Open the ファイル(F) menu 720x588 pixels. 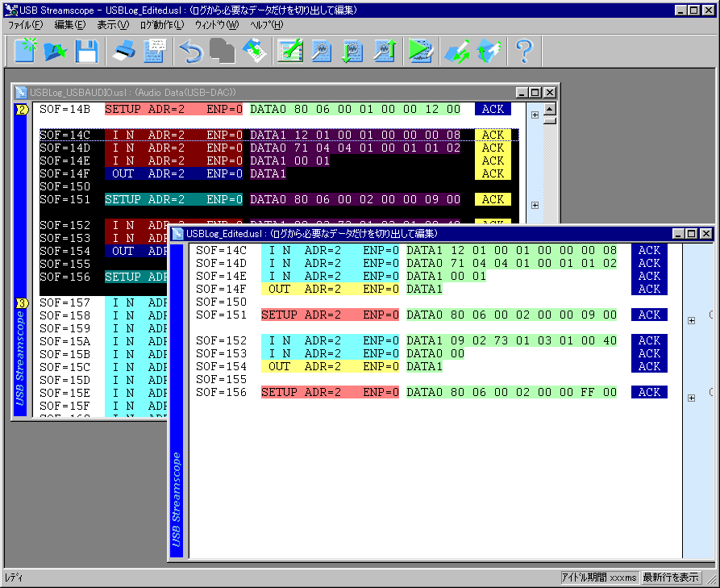pos(26,25)
